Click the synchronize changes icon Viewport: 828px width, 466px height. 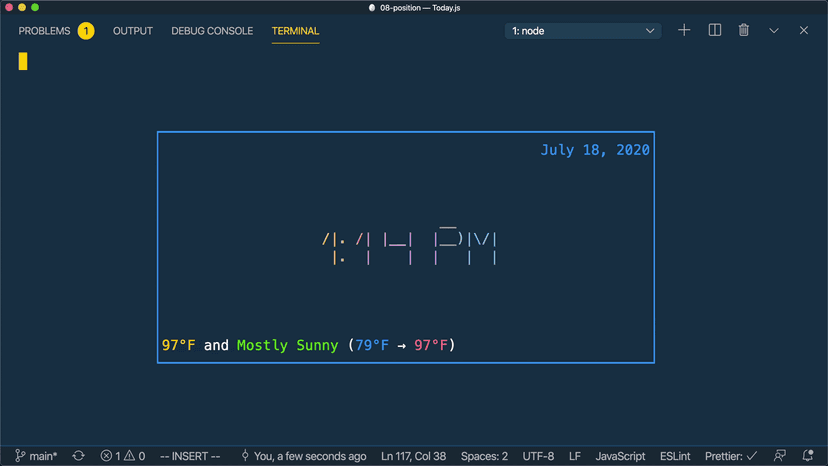pyautogui.click(x=78, y=456)
